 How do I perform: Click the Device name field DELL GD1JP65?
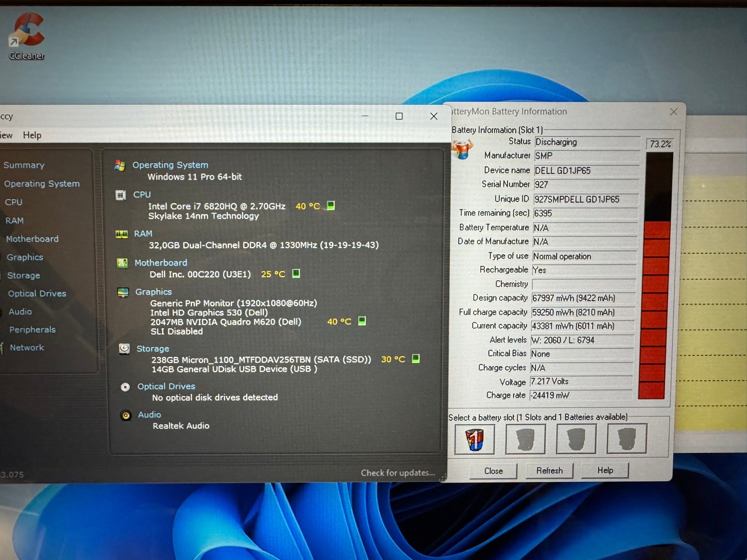(587, 171)
